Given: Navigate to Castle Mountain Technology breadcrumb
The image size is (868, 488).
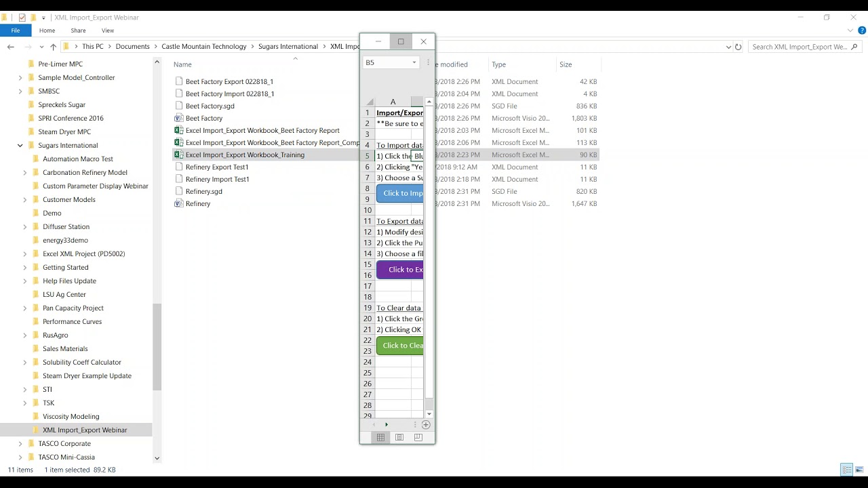Looking at the screenshot, I should coord(204,47).
